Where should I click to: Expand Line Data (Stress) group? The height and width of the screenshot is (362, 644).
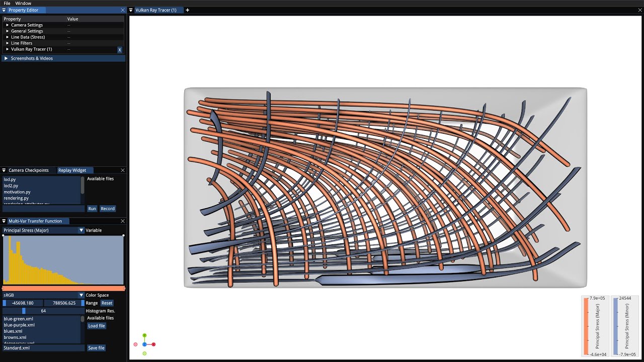[8, 37]
